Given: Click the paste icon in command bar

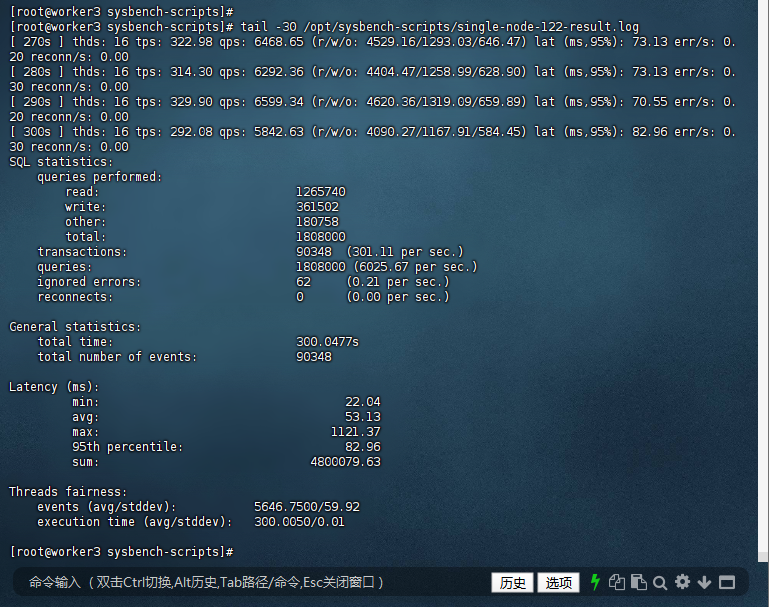Looking at the screenshot, I should click(638, 582).
